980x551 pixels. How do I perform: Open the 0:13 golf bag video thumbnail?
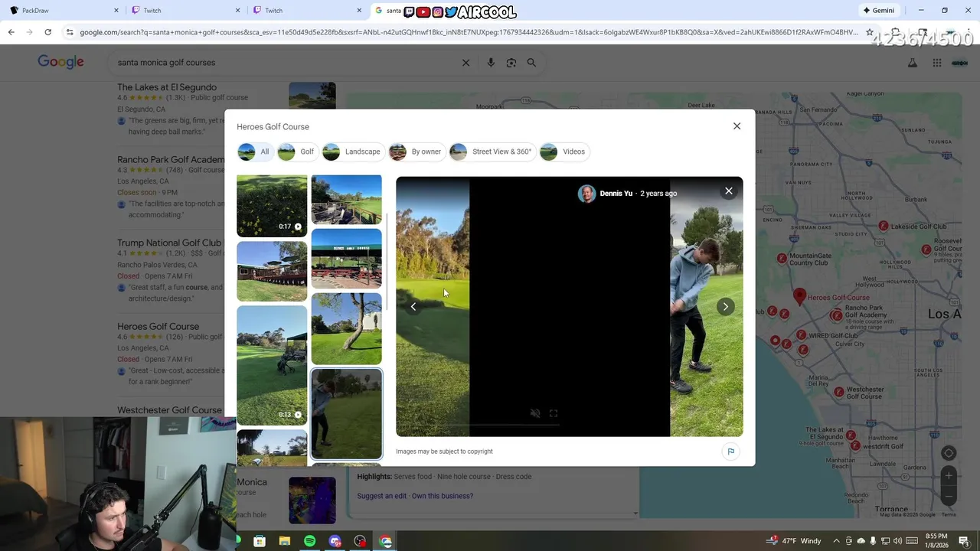(272, 365)
